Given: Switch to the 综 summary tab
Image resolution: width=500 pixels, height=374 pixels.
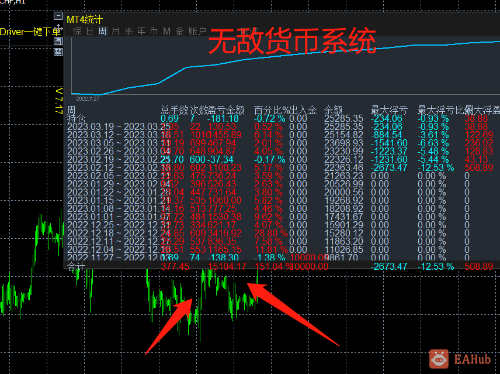Looking at the screenshot, I should point(77,31).
